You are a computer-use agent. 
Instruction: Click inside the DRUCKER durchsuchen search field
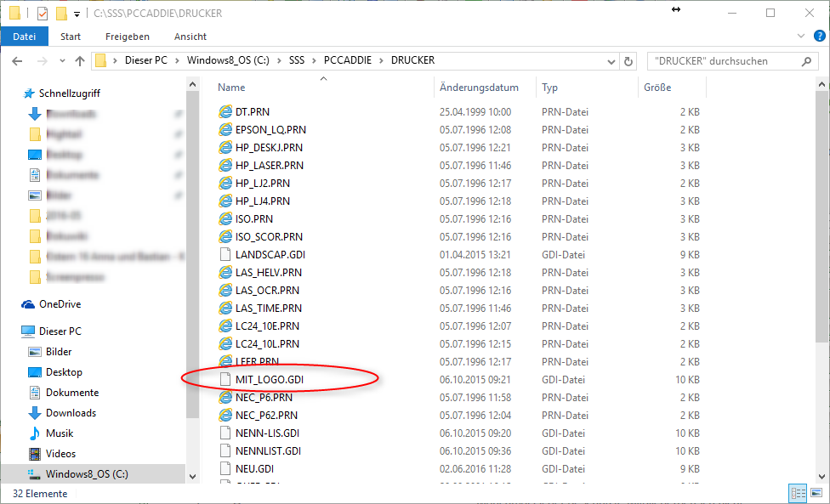point(733,61)
